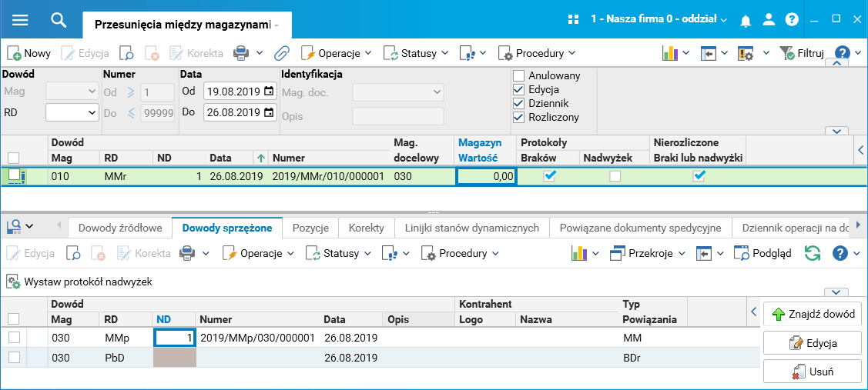
Task: Click the Edycja button on right panel
Action: (x=812, y=343)
